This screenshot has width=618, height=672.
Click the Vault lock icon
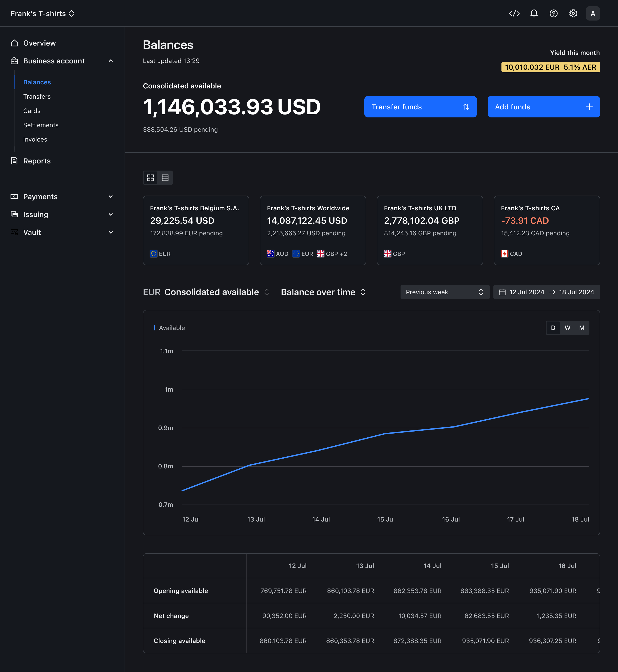(14, 232)
